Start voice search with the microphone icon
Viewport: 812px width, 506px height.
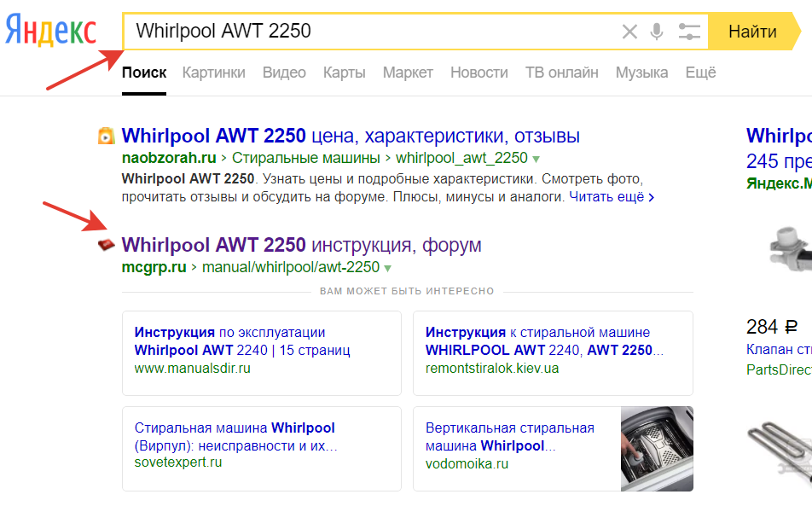657,32
